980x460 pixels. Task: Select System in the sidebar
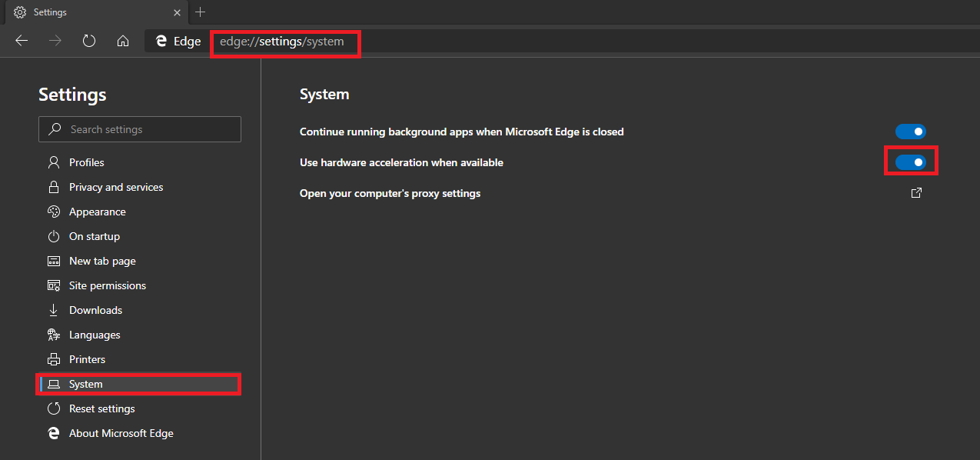[139, 384]
